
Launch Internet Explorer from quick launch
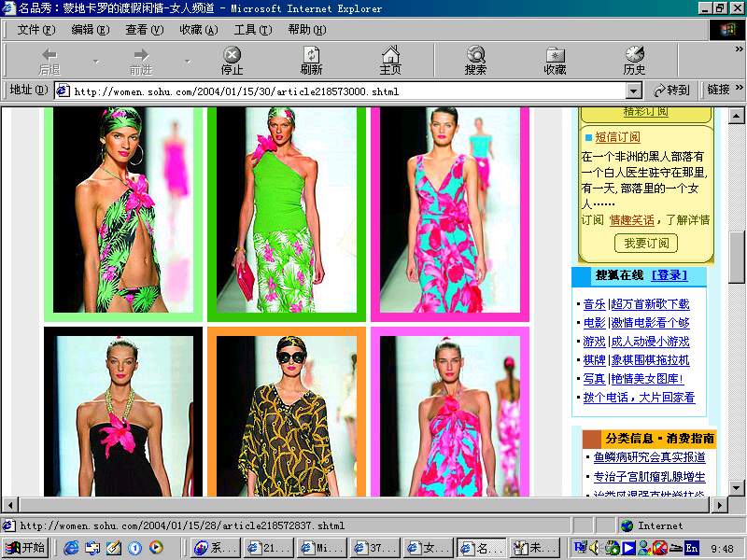(x=72, y=548)
